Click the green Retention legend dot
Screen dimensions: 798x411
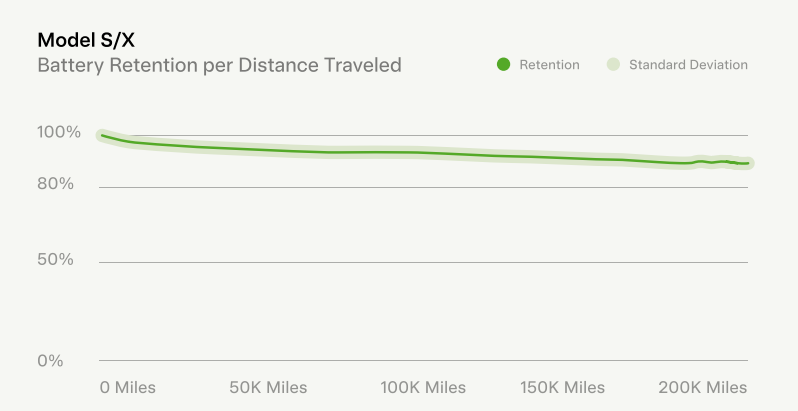point(503,65)
